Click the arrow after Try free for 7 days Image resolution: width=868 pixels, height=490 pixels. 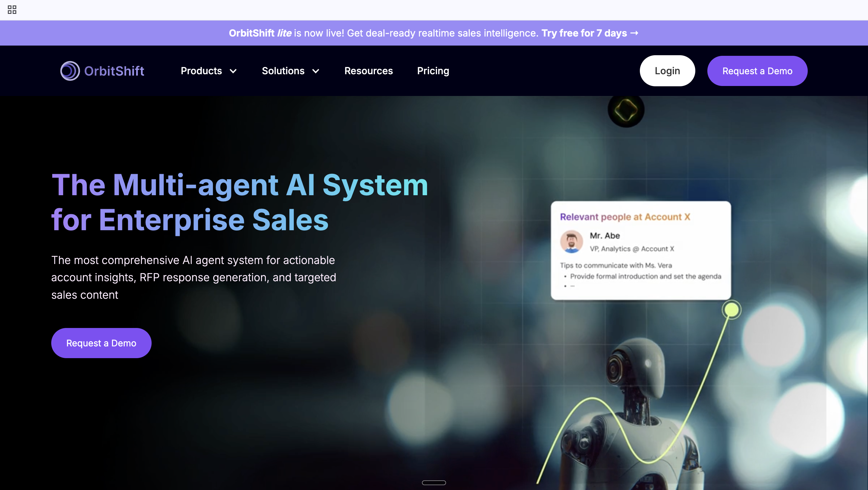[634, 33]
